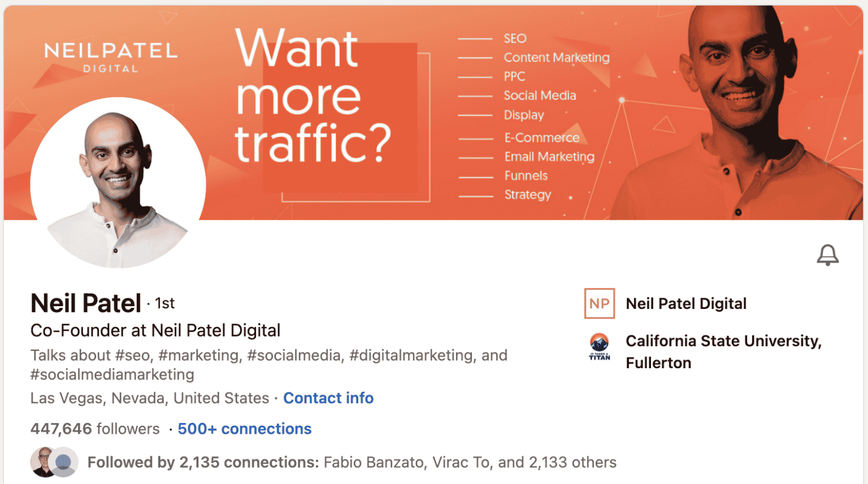Screen dimensions: 868x484
Task: Open Contact info
Action: 328,398
